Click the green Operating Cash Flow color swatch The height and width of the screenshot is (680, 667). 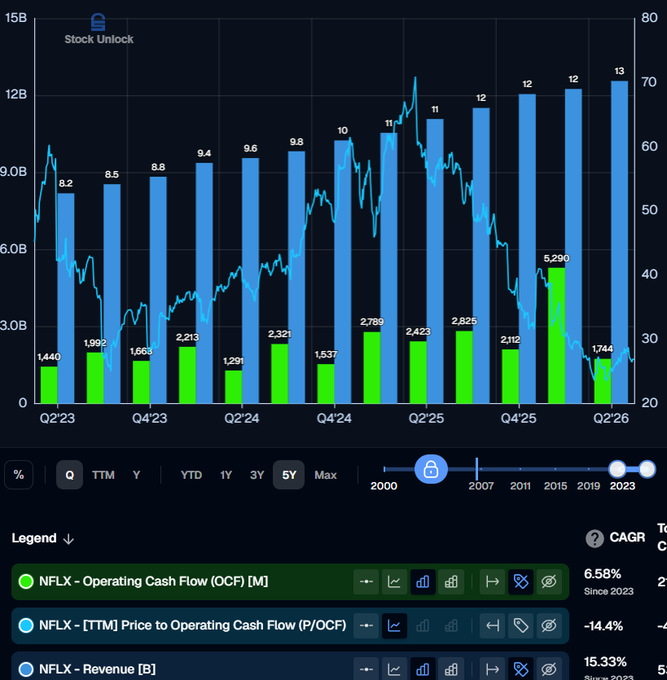pyautogui.click(x=26, y=582)
